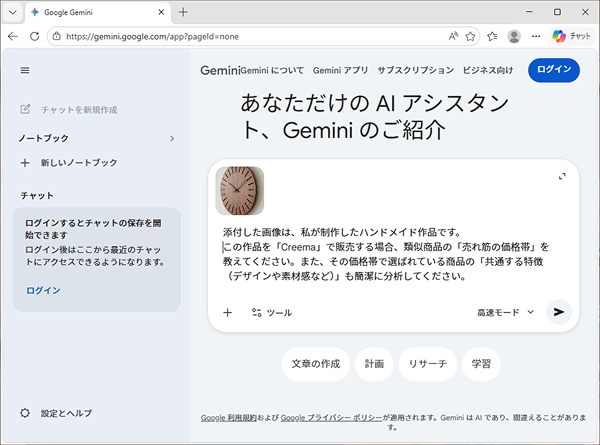Viewport: 600px width, 445px height.
Task: Open Gemini について menu item
Action: click(272, 70)
